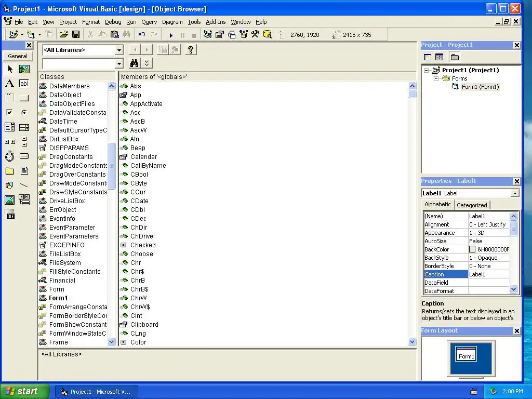Click Form1 preview in Form Layout
Viewport: 532px width, 399px height.
pyautogui.click(x=466, y=354)
